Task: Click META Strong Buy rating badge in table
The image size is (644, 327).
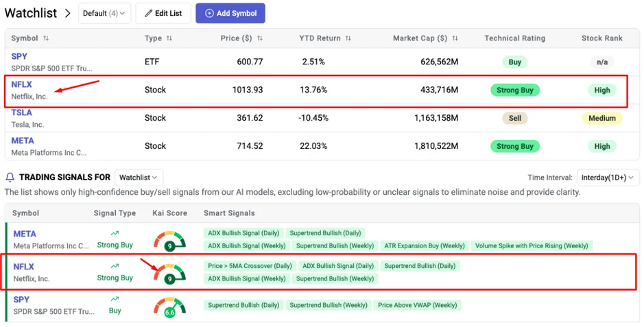Action: click(x=514, y=146)
